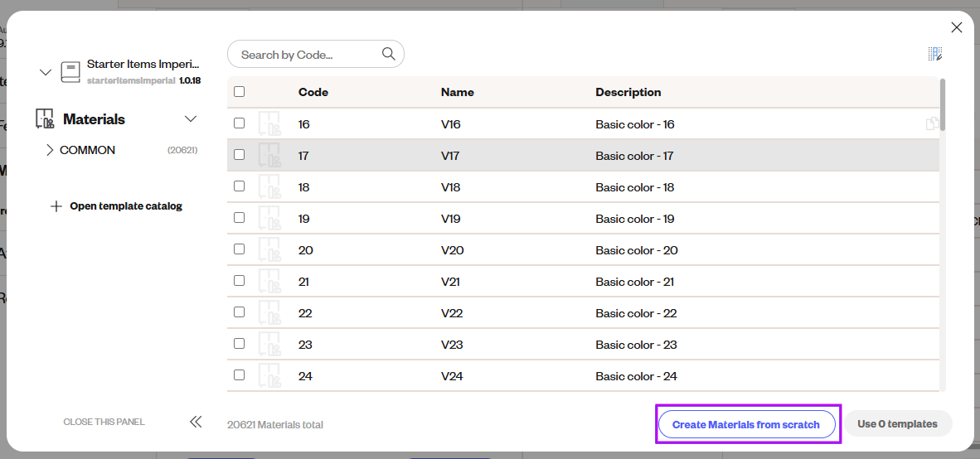This screenshot has height=459, width=980.
Task: Click Use 0 templates button
Action: tap(897, 423)
